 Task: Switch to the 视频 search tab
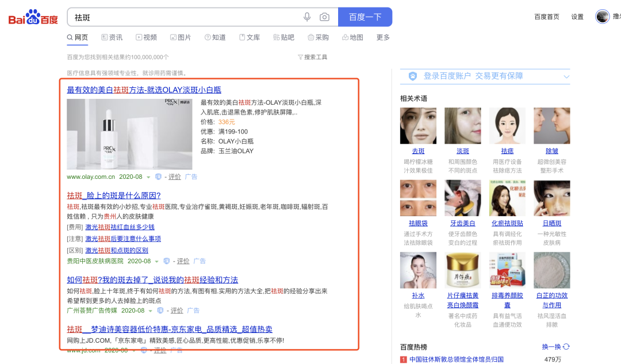[146, 37]
